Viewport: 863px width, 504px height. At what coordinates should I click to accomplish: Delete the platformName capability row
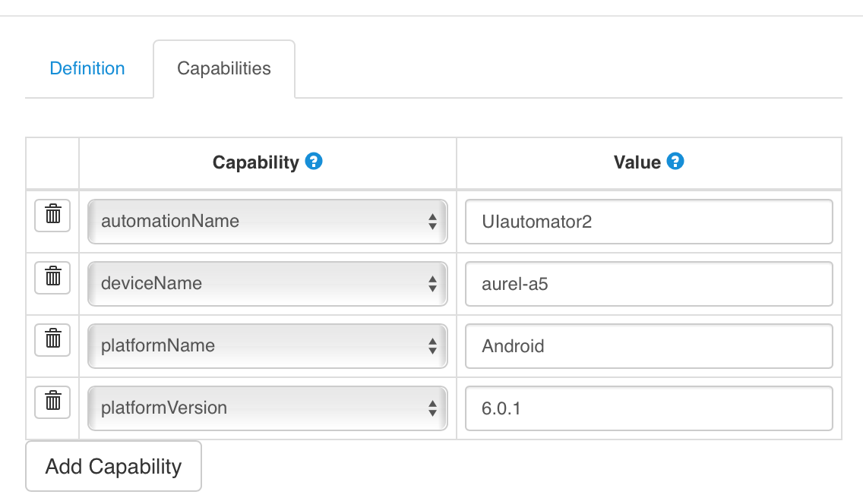coord(52,339)
